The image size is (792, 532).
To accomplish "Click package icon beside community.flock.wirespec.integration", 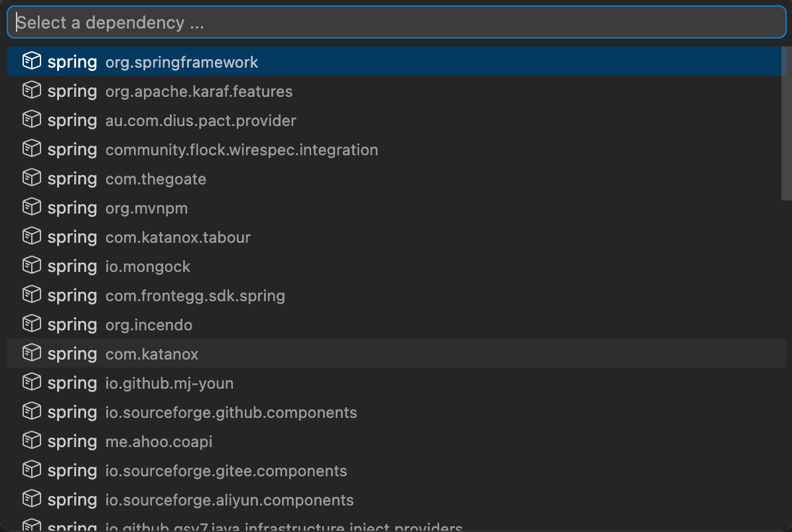I will click(32, 149).
